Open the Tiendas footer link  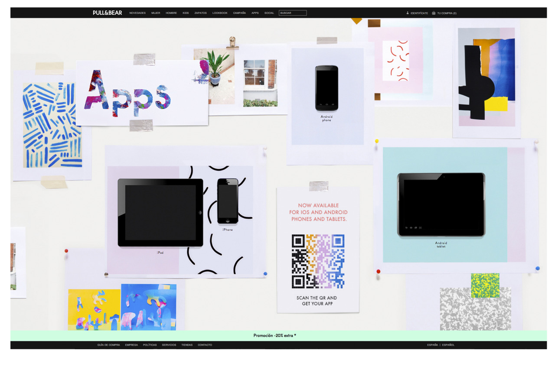tap(187, 345)
